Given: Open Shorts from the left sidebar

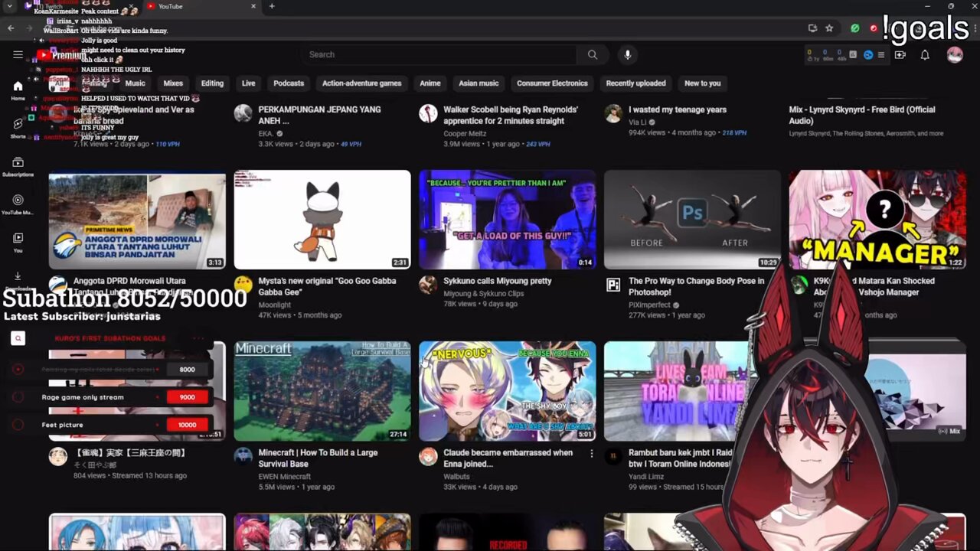Looking at the screenshot, I should click(x=18, y=128).
